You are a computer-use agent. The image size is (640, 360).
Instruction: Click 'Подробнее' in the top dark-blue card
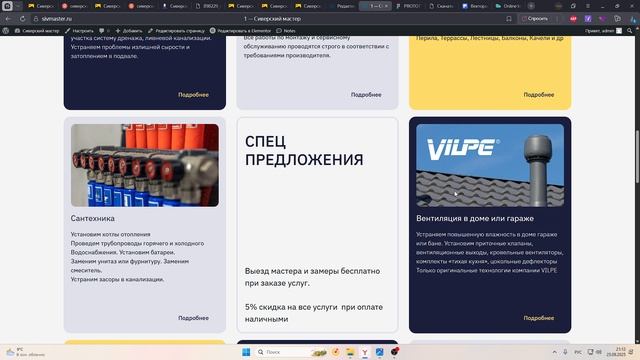[x=193, y=94]
